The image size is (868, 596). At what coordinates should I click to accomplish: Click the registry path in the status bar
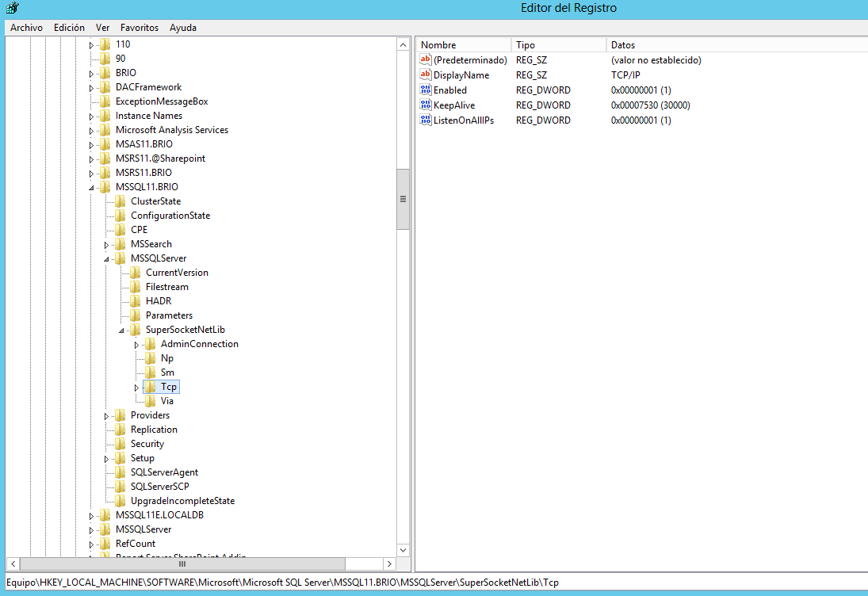(282, 583)
